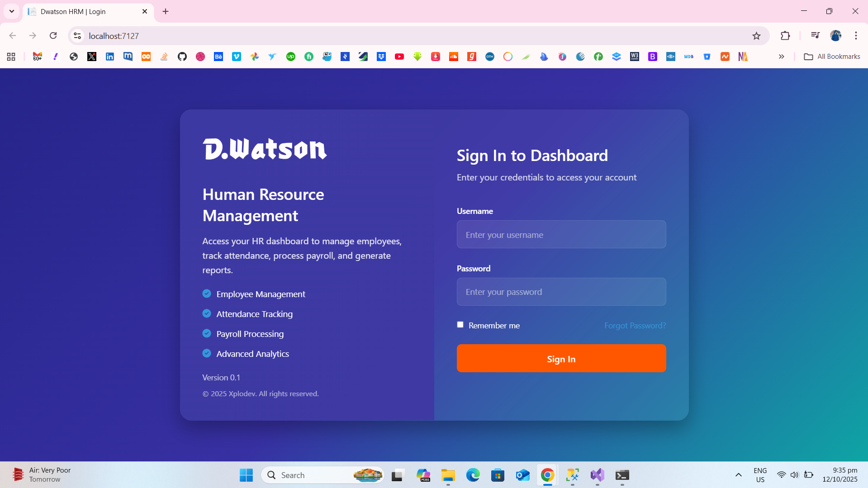Open Microsoft Store from the taskbar
The height and width of the screenshot is (488, 868).
pyautogui.click(x=498, y=475)
